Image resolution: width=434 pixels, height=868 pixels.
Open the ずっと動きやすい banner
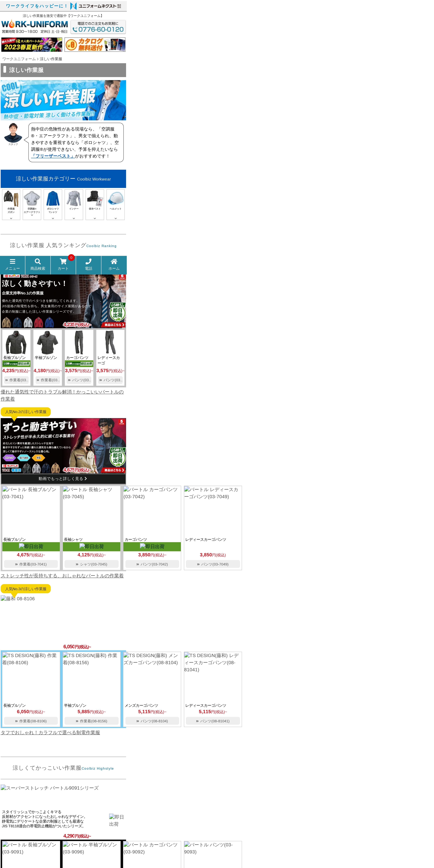63,446
